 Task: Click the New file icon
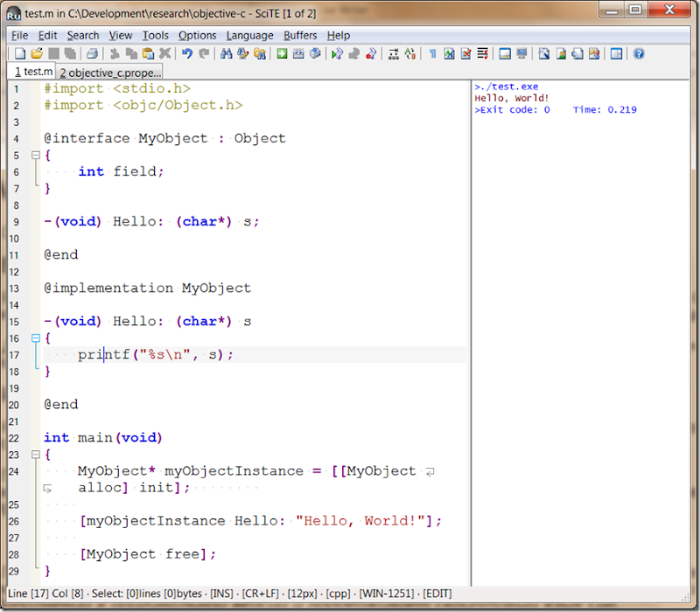coord(19,54)
